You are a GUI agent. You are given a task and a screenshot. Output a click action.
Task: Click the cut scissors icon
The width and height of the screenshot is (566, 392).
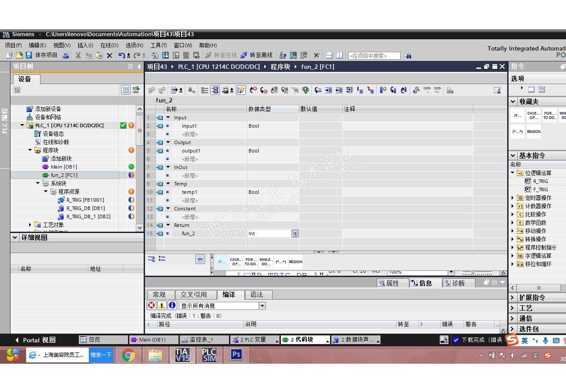coord(78,55)
